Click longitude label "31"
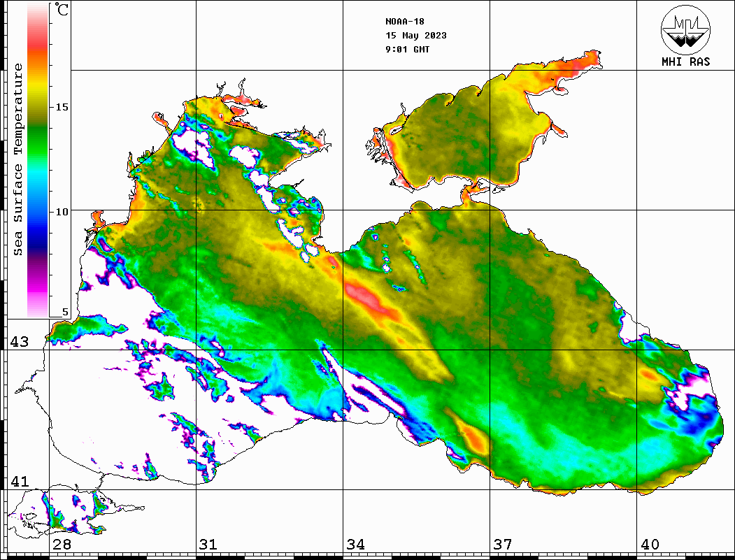The height and width of the screenshot is (560, 735). point(208,545)
